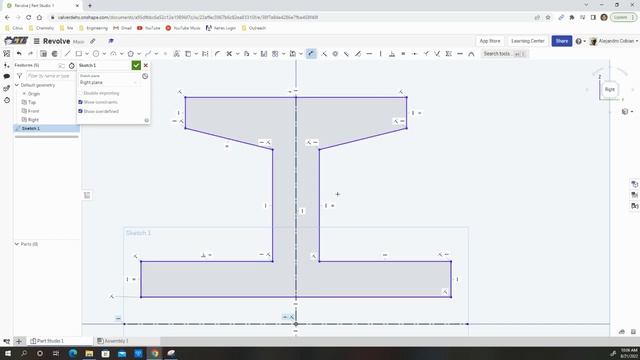Click the blue Share button

[562, 41]
